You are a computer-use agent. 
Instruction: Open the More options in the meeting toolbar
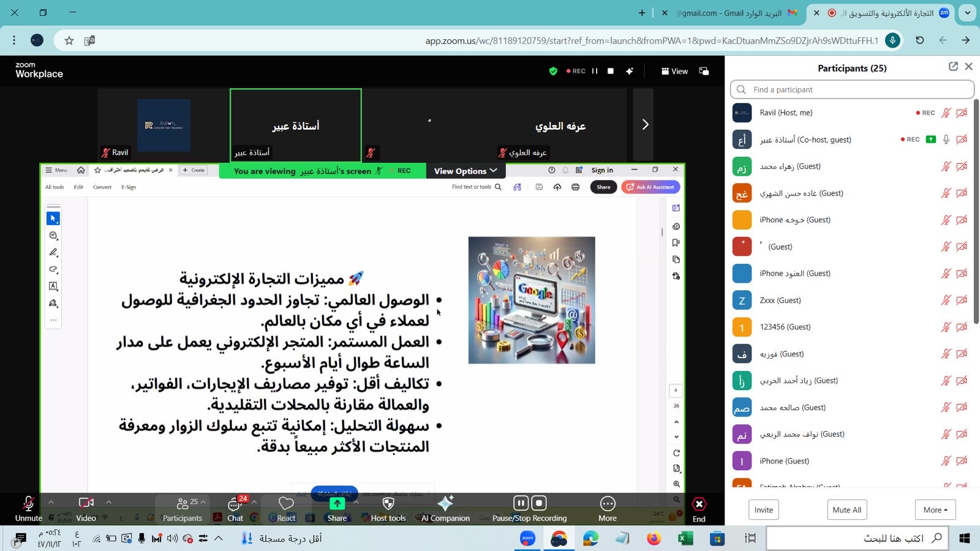pos(608,509)
